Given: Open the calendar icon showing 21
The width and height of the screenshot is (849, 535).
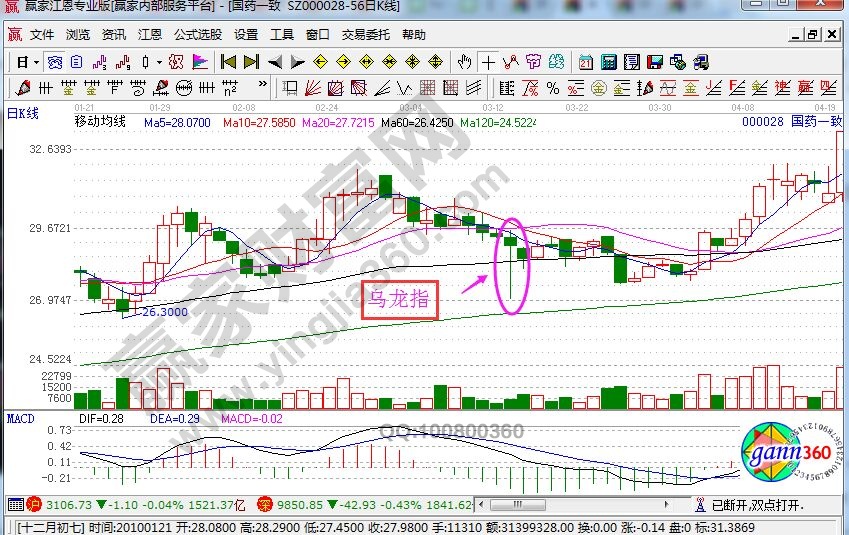Looking at the screenshot, I should [586, 62].
